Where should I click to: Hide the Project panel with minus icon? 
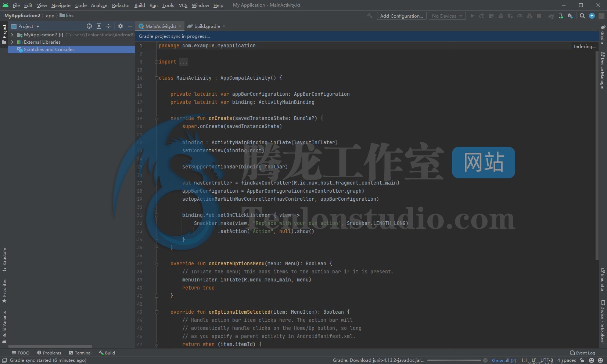click(130, 26)
